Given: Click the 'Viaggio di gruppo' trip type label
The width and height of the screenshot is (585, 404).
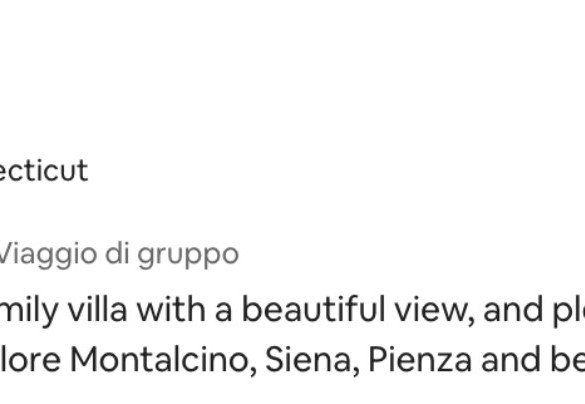Looking at the screenshot, I should coord(119,256).
